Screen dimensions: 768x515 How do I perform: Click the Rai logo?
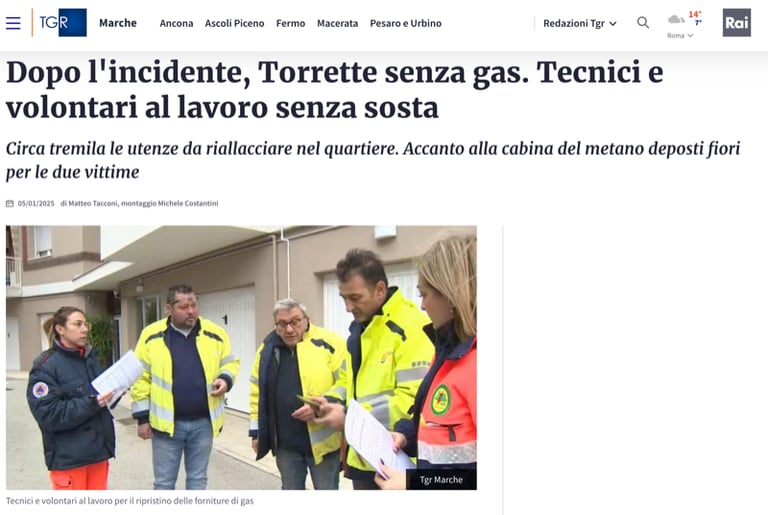737,23
